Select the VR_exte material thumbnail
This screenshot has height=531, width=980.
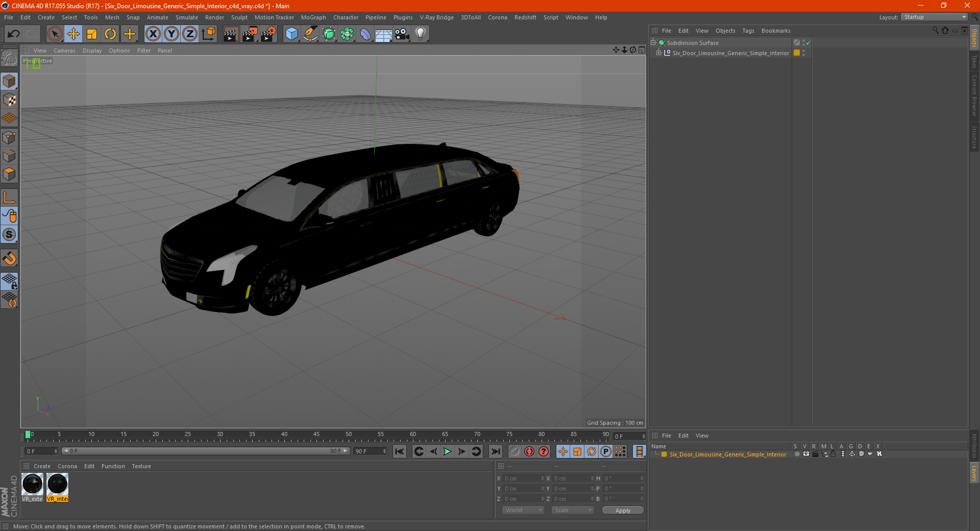33,488
